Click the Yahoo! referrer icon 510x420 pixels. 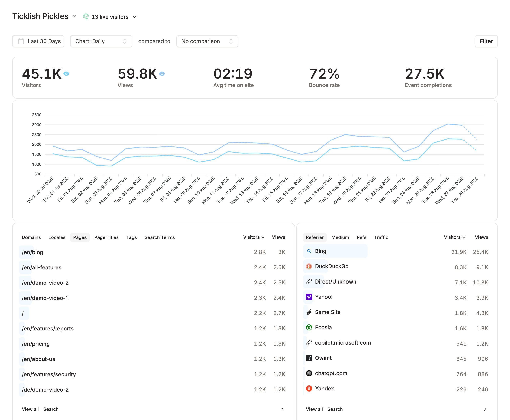tap(309, 297)
